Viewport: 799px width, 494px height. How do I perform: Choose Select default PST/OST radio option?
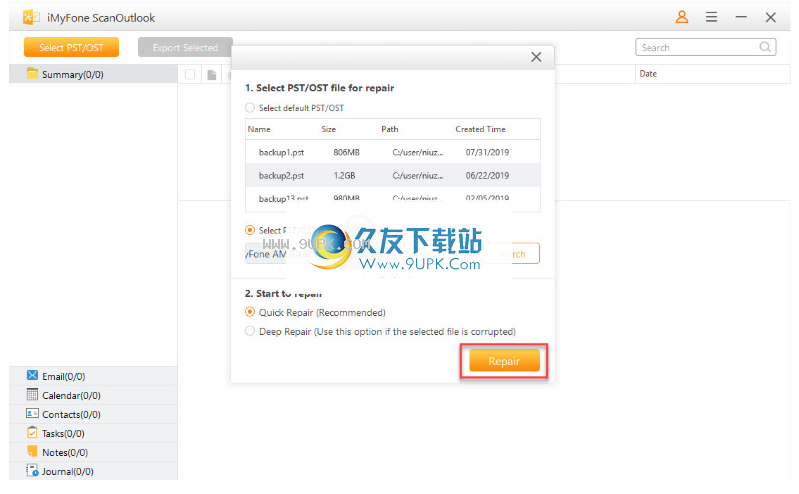tap(250, 108)
